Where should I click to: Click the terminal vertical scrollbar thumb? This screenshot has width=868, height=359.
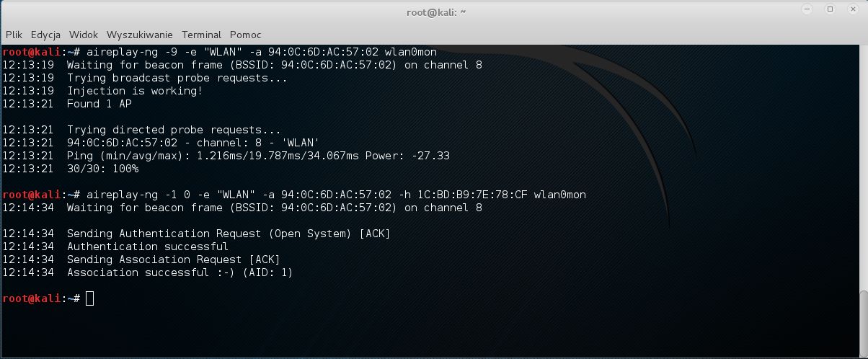(864, 323)
